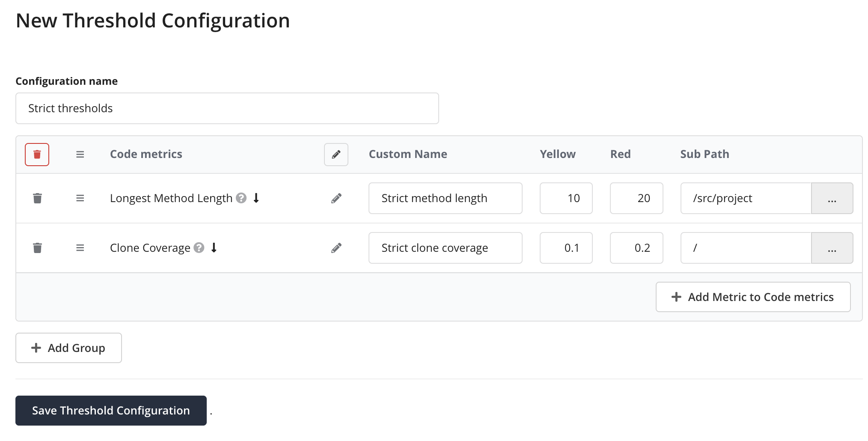Click the Code metrics group edit pencil
Image resolution: width=868 pixels, height=441 pixels.
[x=336, y=155]
